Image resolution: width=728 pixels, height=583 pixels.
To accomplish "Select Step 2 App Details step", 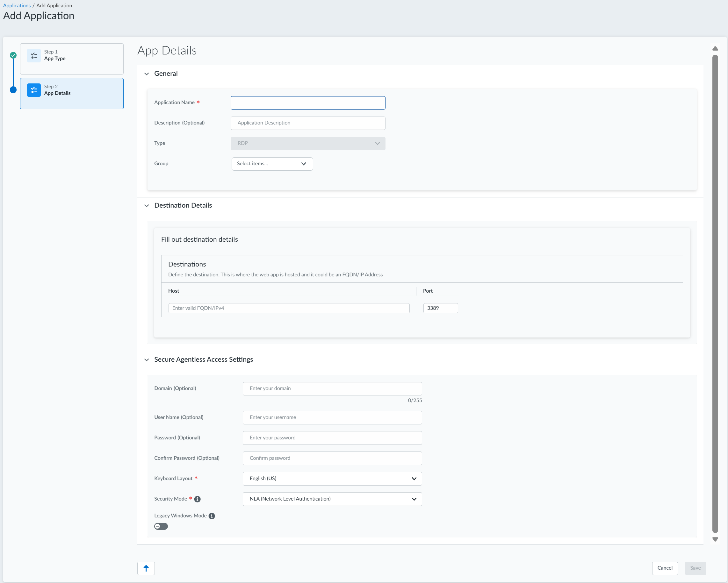I will 72,94.
